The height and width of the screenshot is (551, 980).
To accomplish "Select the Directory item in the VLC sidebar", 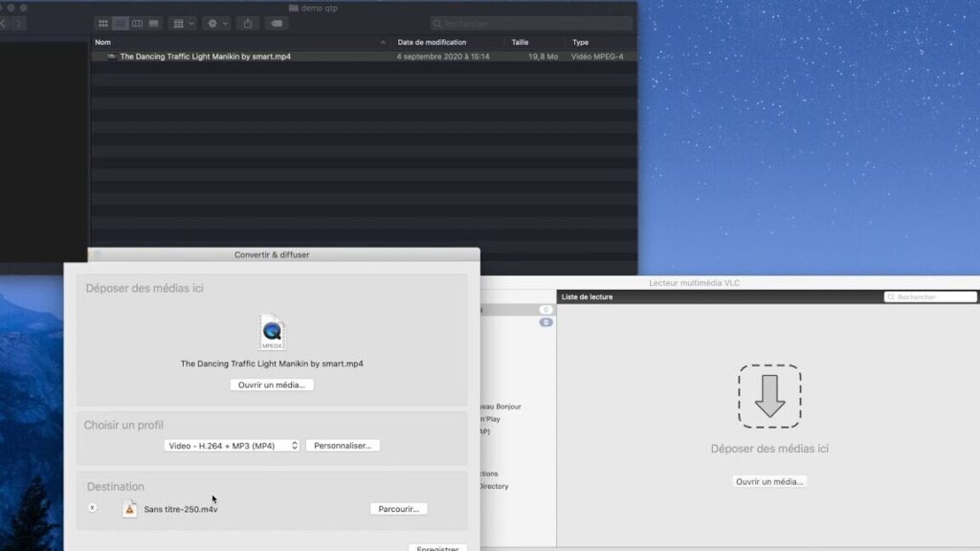I will click(494, 486).
